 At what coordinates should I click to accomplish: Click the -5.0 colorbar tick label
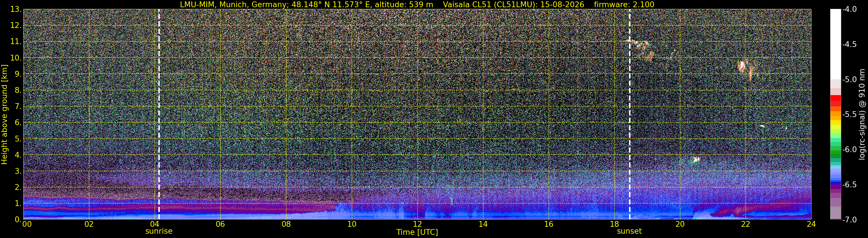[x=849, y=80]
